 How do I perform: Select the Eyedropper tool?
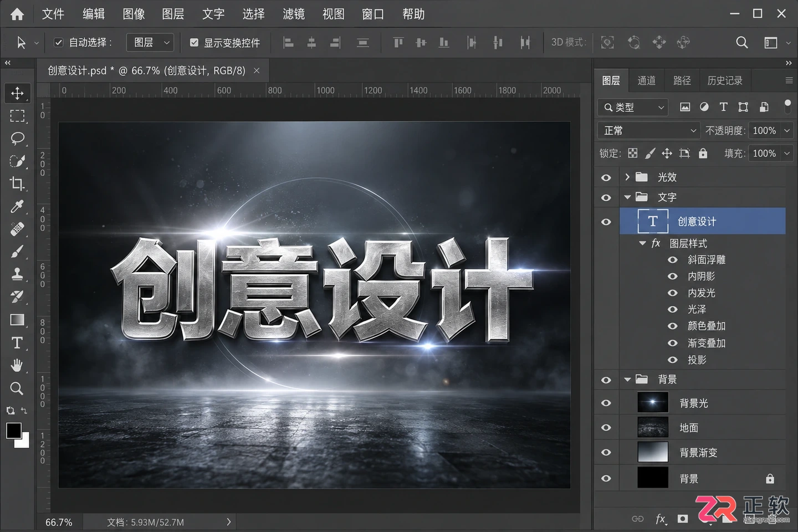[17, 206]
